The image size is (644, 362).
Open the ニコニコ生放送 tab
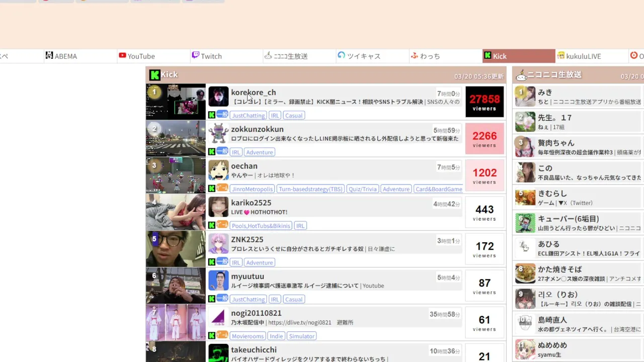(x=299, y=56)
